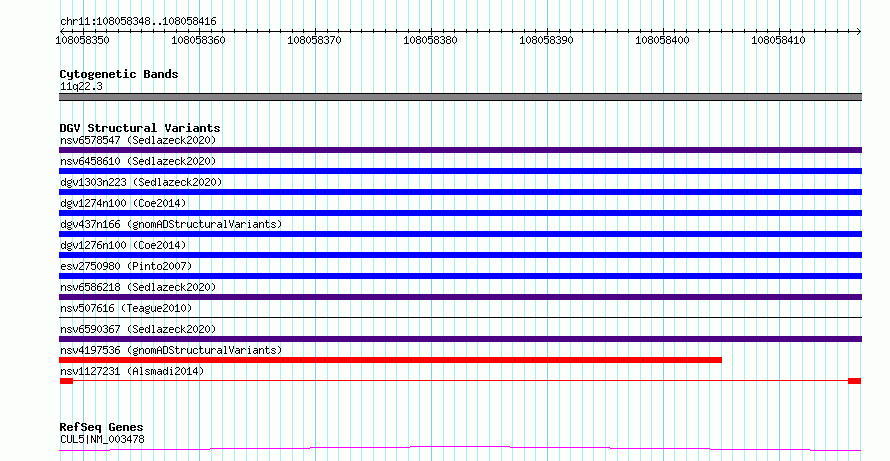Open variant nsv6458610 (Sedlazeck2020) label

pyautogui.click(x=138, y=161)
